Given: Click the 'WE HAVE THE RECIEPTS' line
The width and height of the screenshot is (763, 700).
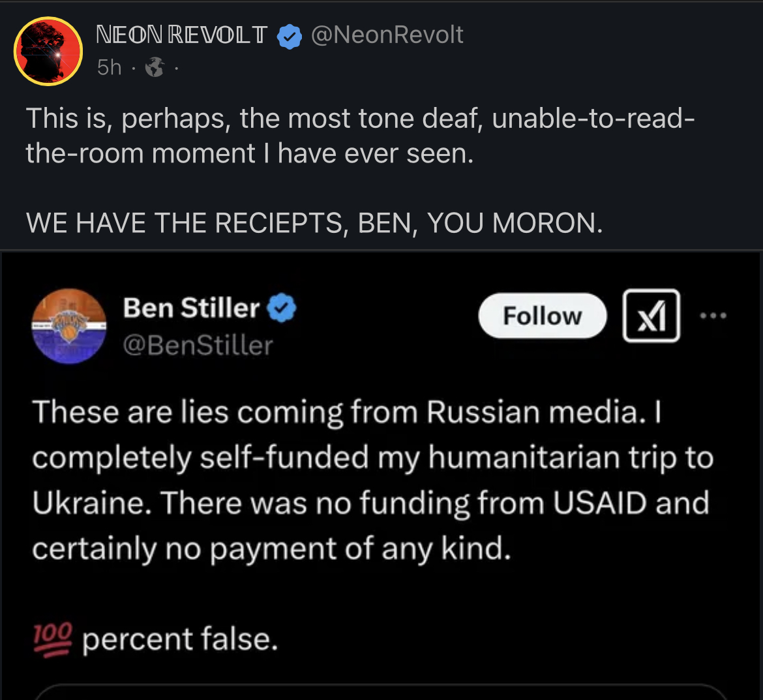Looking at the screenshot, I should click(x=313, y=222).
